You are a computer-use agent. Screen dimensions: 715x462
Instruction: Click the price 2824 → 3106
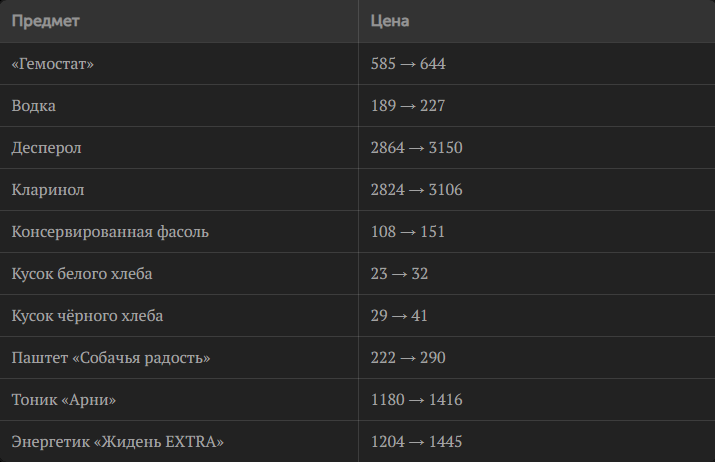(x=416, y=190)
